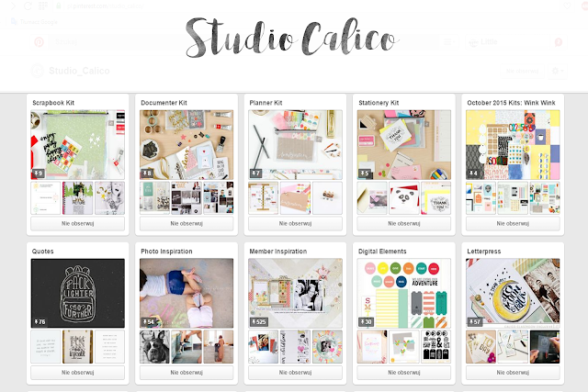Open the settings gear dropdown
The height and width of the screenshot is (392, 588).
(x=557, y=71)
